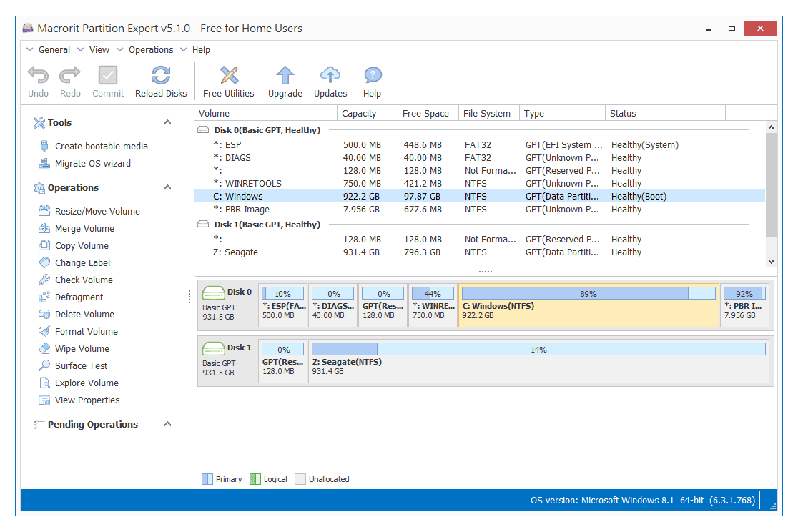Open the View menu
The width and height of the screenshot is (798, 532).
(99, 49)
